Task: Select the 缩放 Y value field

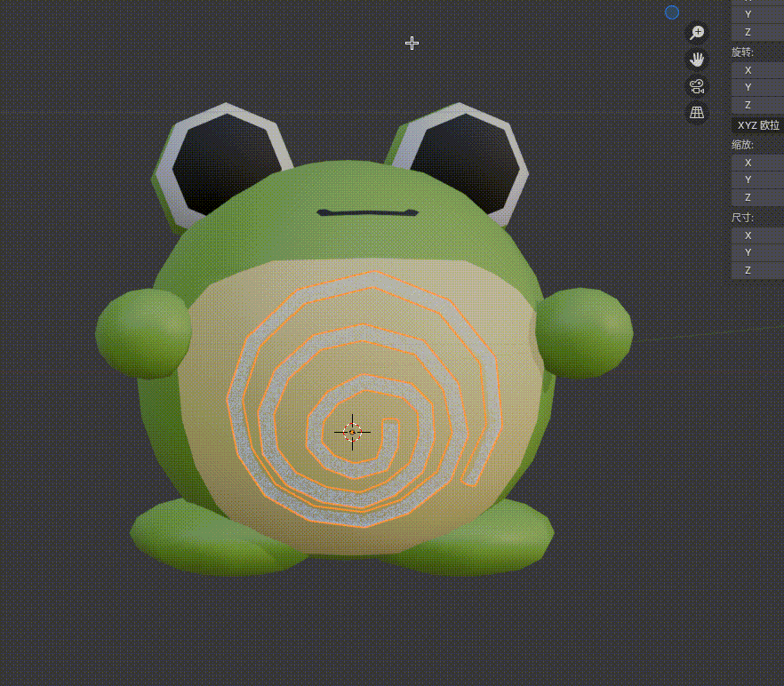Action: (x=757, y=179)
